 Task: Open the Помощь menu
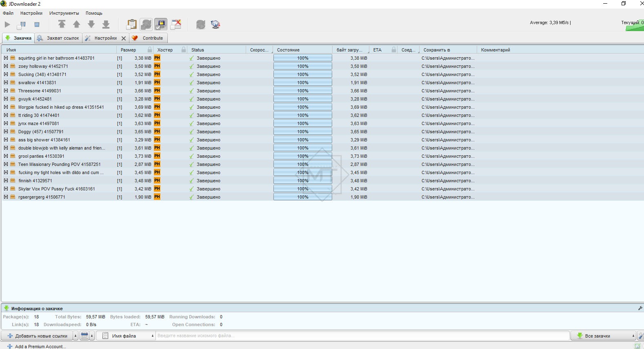point(94,13)
